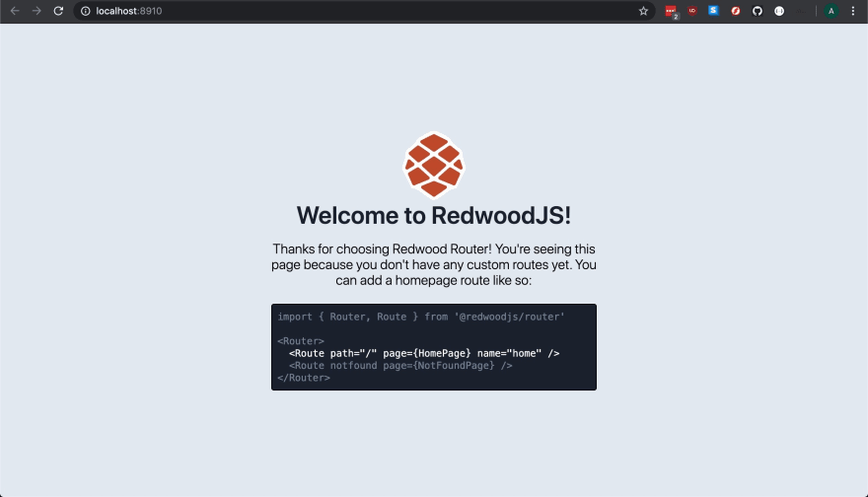Click the highlighted Route path="/" HomePage line

424,353
